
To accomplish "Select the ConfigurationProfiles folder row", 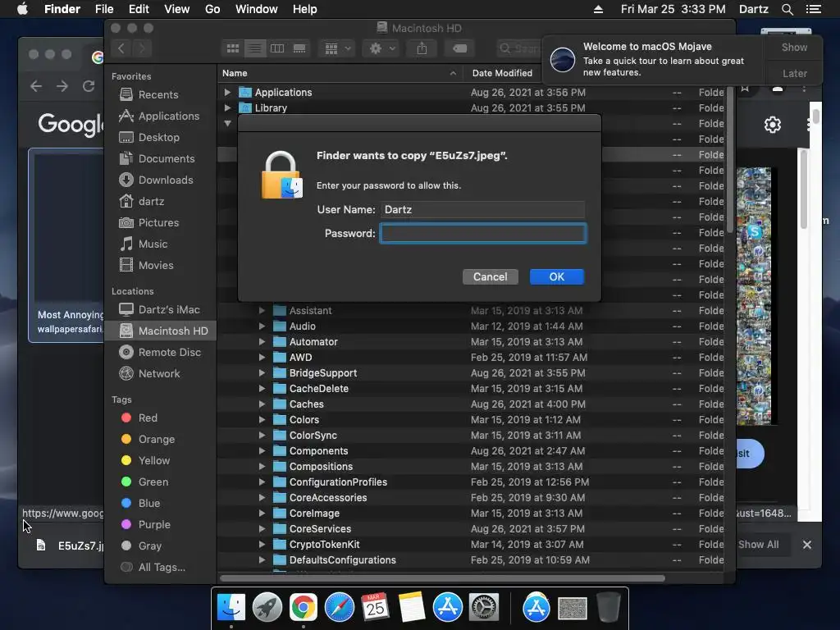I will point(472,482).
